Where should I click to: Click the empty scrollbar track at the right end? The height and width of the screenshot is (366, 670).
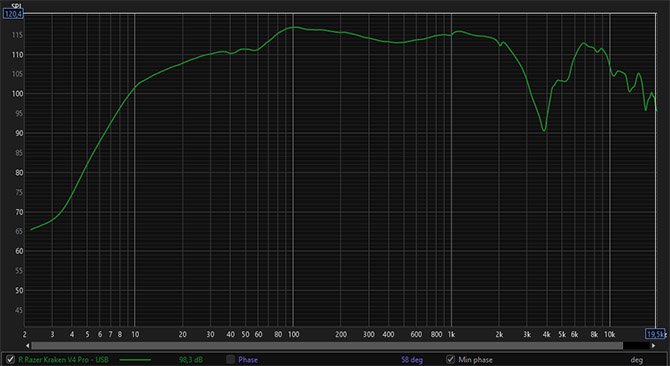point(636,346)
